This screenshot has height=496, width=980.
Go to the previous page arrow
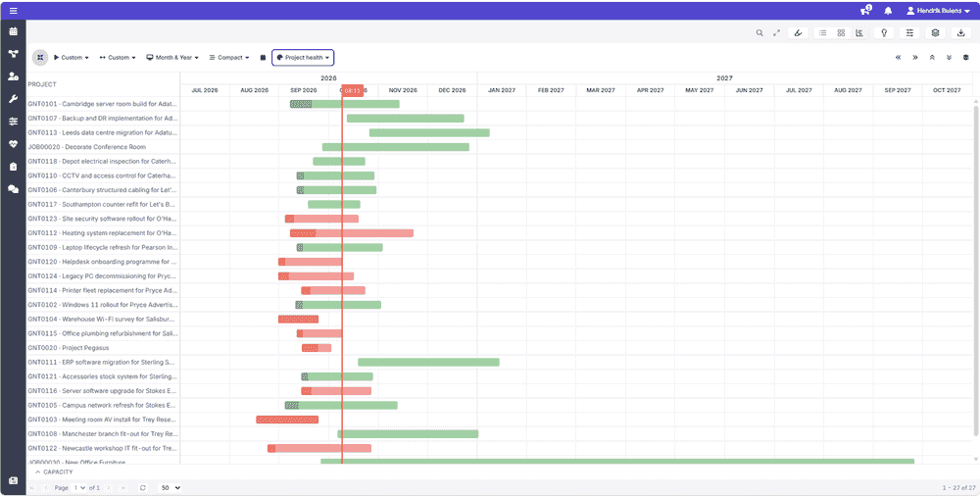(x=46, y=487)
